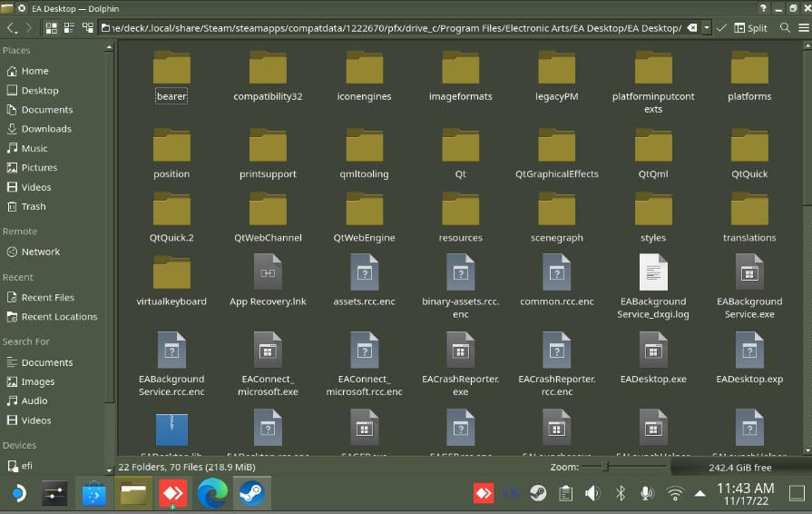Viewport: 812px width, 514px height.
Task: Select Downloads in the Places panel
Action: (46, 129)
